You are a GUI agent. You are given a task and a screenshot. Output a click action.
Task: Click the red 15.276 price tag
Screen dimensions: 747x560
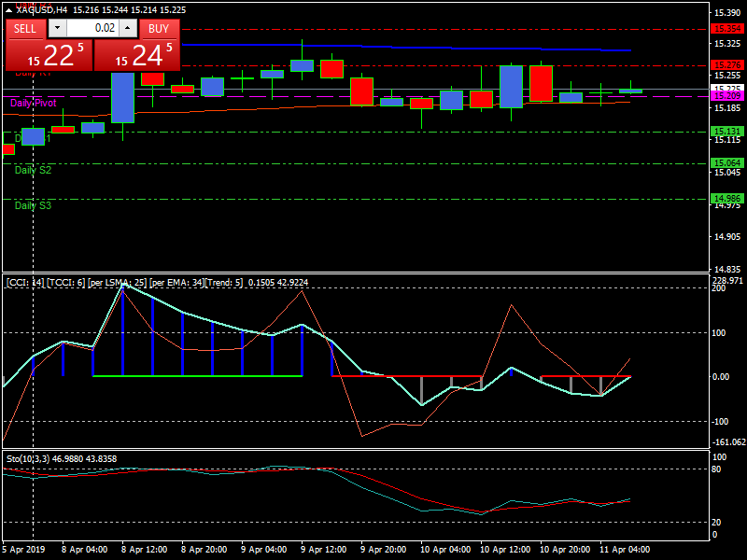click(726, 65)
